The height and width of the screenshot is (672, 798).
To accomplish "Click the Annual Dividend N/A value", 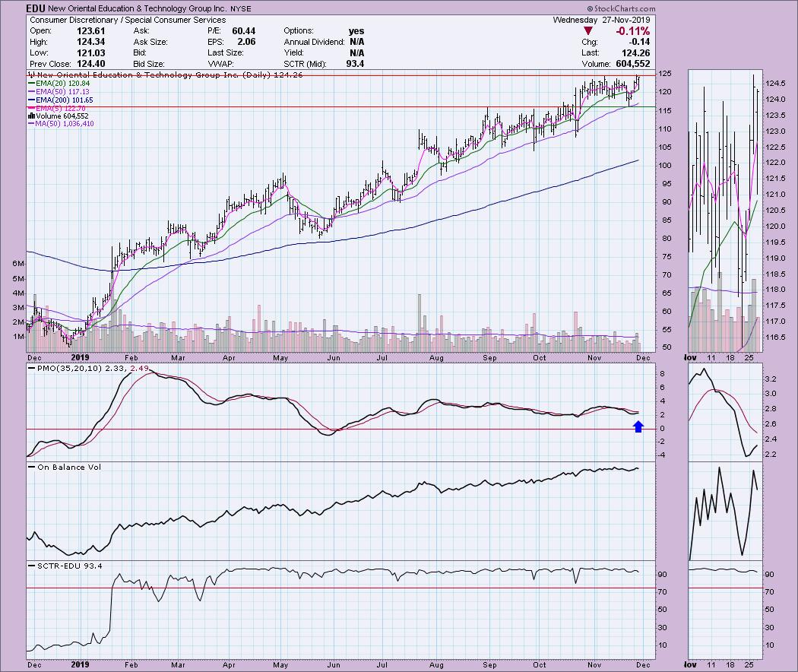I will tap(356, 42).
